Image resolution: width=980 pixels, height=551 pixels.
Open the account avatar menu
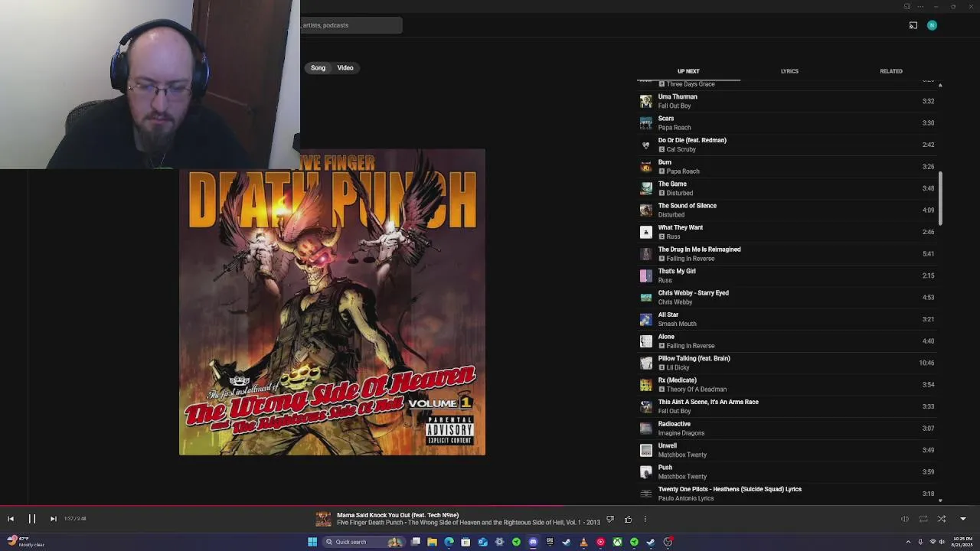click(932, 25)
